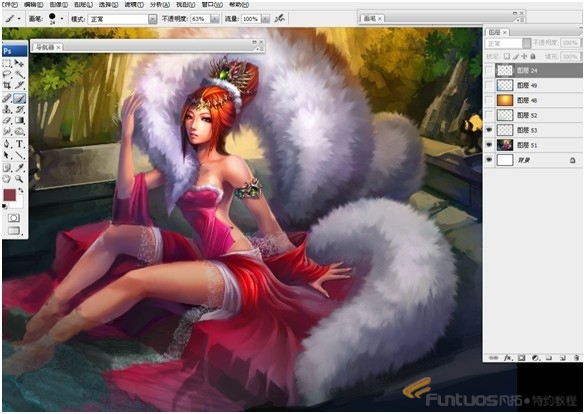
Task: Add a layer style (fx)
Action: point(507,358)
